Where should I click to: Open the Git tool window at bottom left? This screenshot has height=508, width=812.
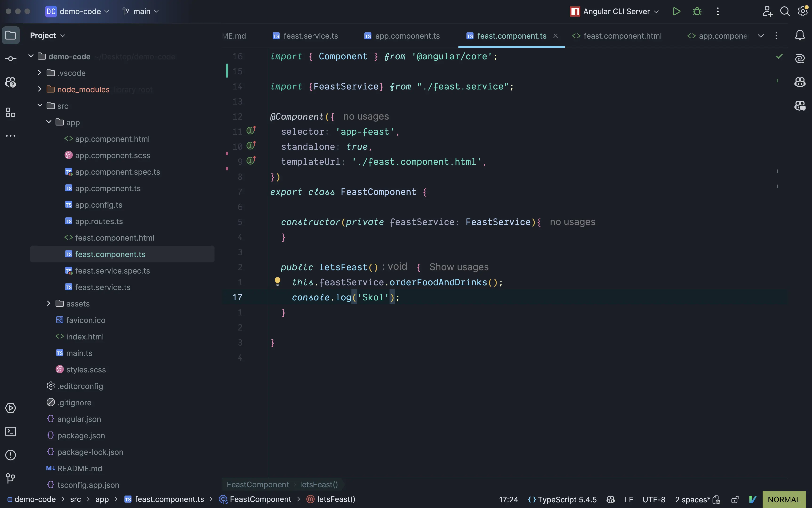(11, 478)
